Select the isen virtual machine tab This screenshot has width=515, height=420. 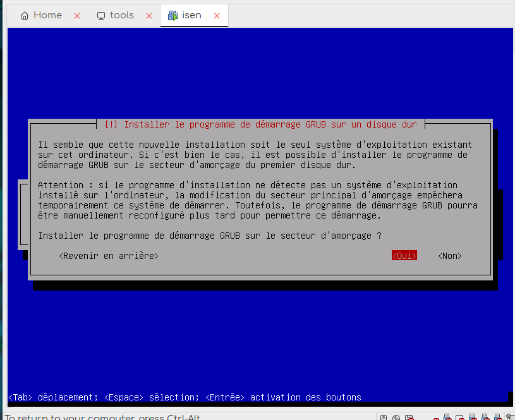click(191, 16)
